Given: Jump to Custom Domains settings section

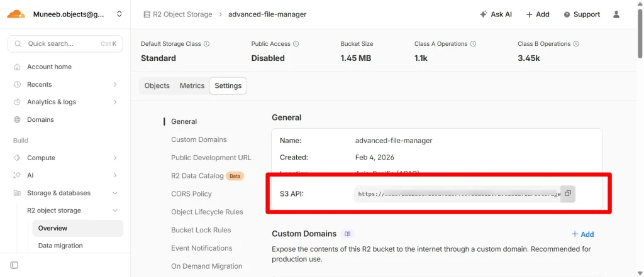Looking at the screenshot, I should [199, 139].
